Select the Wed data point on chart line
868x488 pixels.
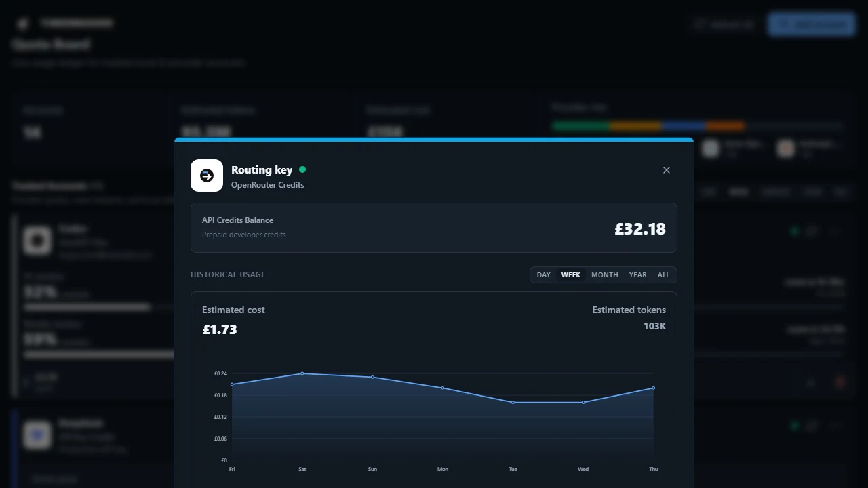(583, 403)
